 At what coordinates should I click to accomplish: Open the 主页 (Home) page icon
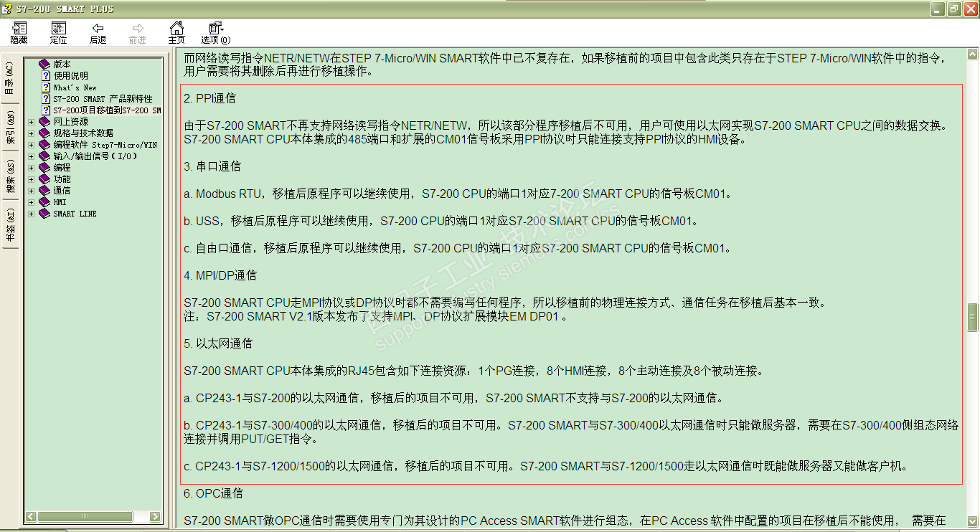pyautogui.click(x=176, y=29)
